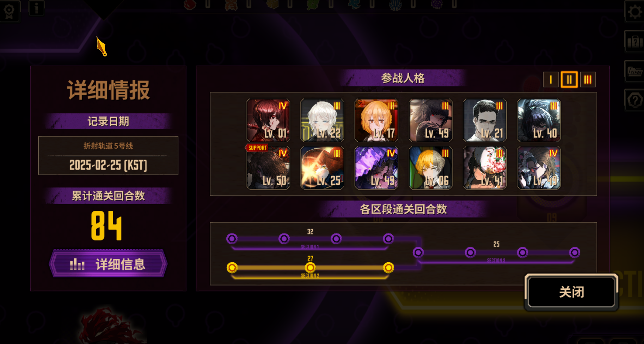Select the Lv. 06 blond identity portrait
The height and width of the screenshot is (344, 644).
point(430,168)
